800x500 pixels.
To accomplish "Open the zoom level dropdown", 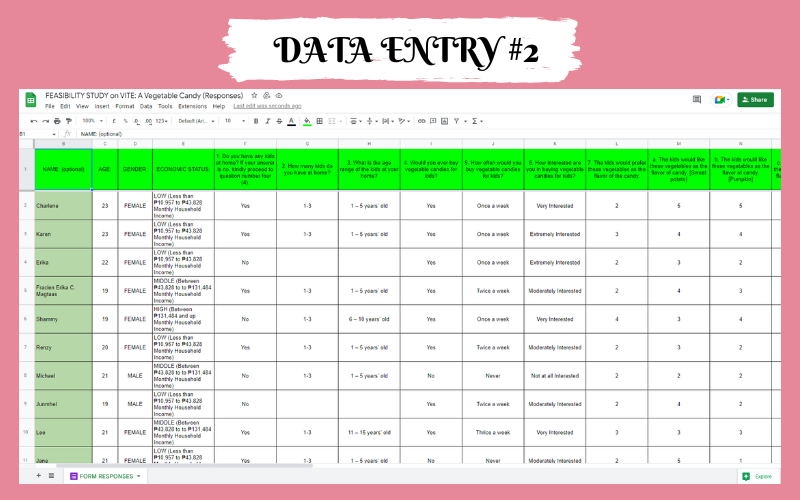I will pyautogui.click(x=92, y=121).
